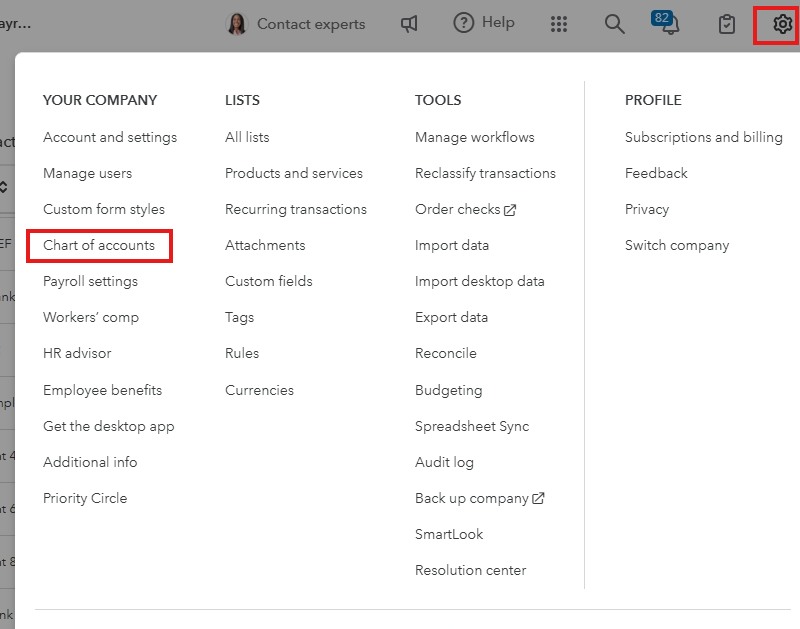Open Recurring transactions list
This screenshot has height=629, width=800.
click(x=296, y=209)
